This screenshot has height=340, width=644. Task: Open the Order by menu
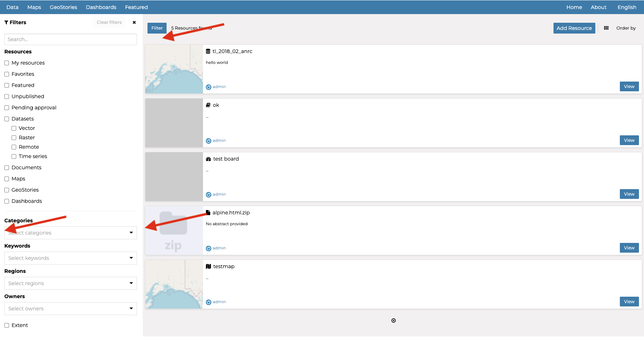[626, 28]
